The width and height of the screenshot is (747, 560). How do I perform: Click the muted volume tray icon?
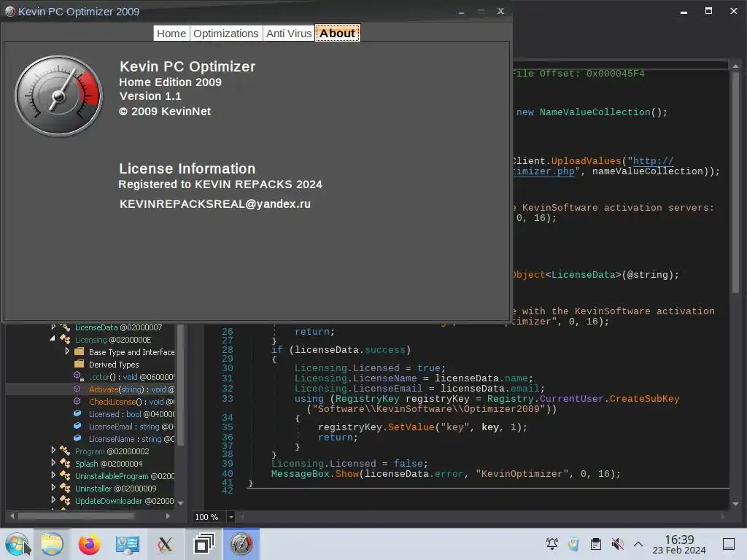(617, 544)
